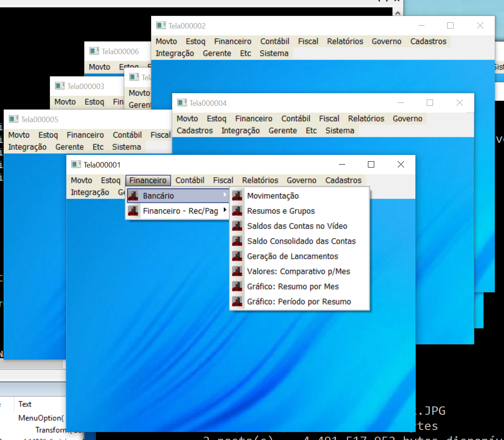504x440 pixels.
Task: Close the Tela000002 window
Action: [x=480, y=25]
